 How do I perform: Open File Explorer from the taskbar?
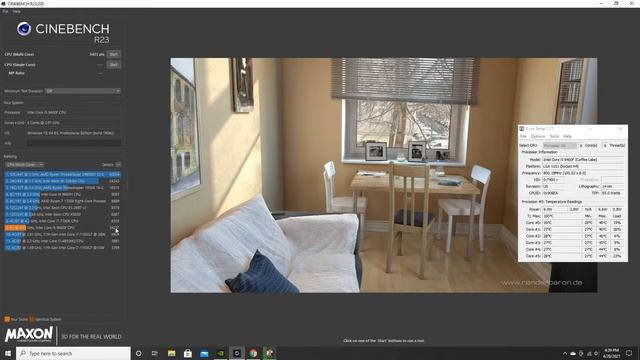(171, 353)
